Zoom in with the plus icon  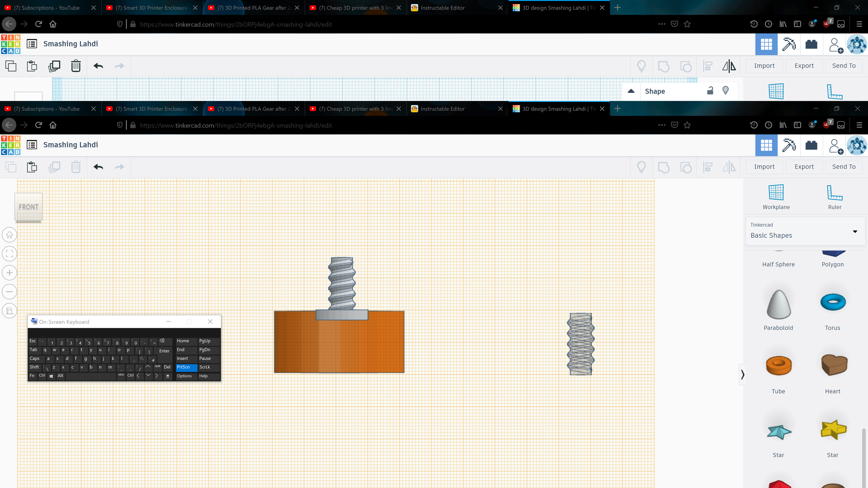9,273
